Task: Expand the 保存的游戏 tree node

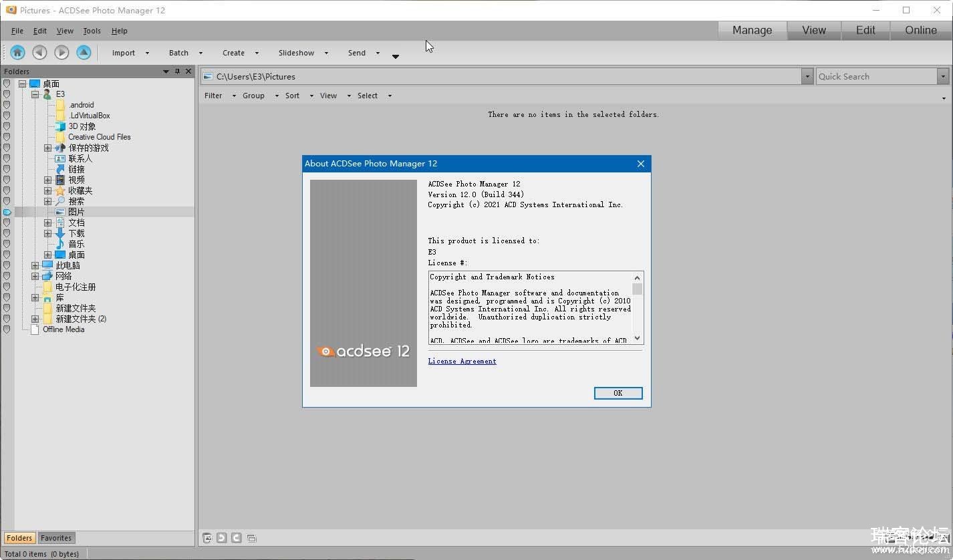Action: click(47, 148)
